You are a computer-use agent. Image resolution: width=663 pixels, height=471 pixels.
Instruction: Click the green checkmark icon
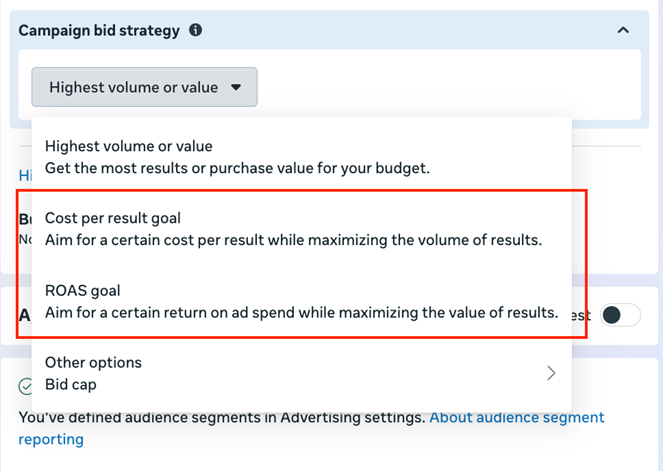coord(26,386)
